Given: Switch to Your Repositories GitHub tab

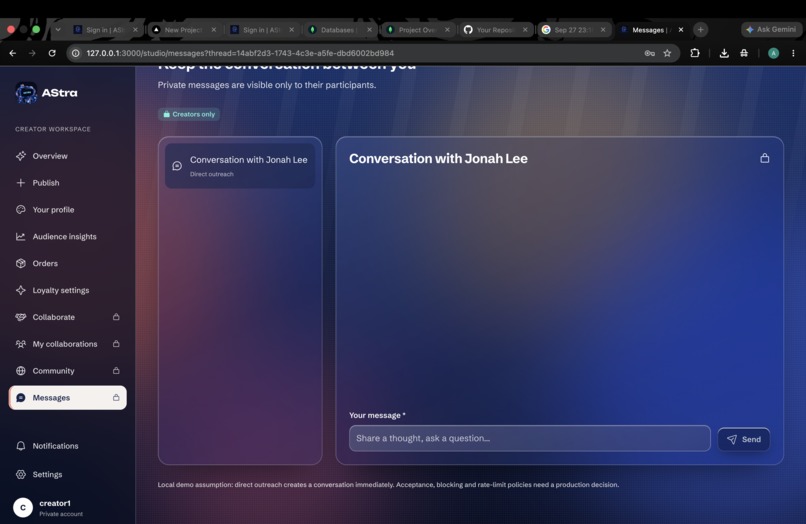Looking at the screenshot, I should coord(494,30).
